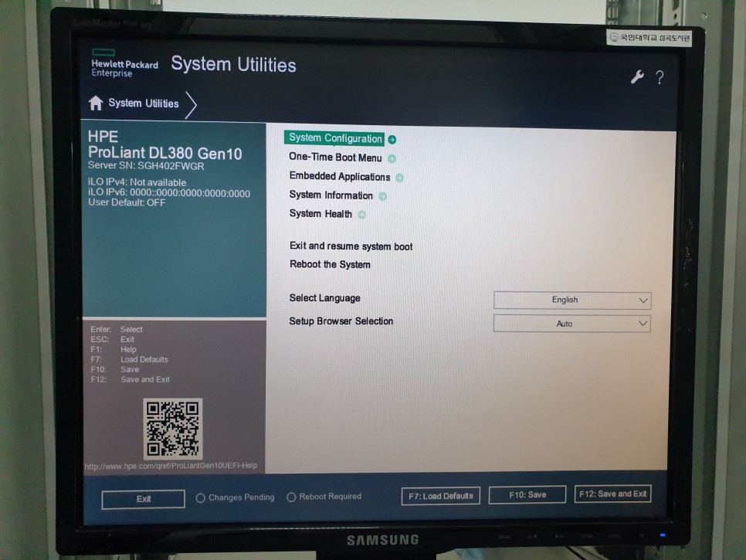
Task: Open the hpe.com ProLiantGen10UEFI-Help link
Action: [x=171, y=466]
